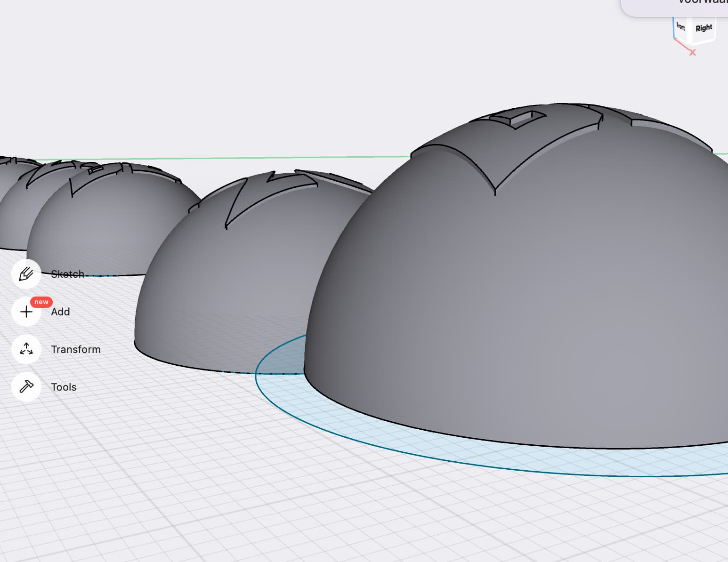Open the Sketch pencil tool
This screenshot has height=562, width=728.
click(26, 274)
